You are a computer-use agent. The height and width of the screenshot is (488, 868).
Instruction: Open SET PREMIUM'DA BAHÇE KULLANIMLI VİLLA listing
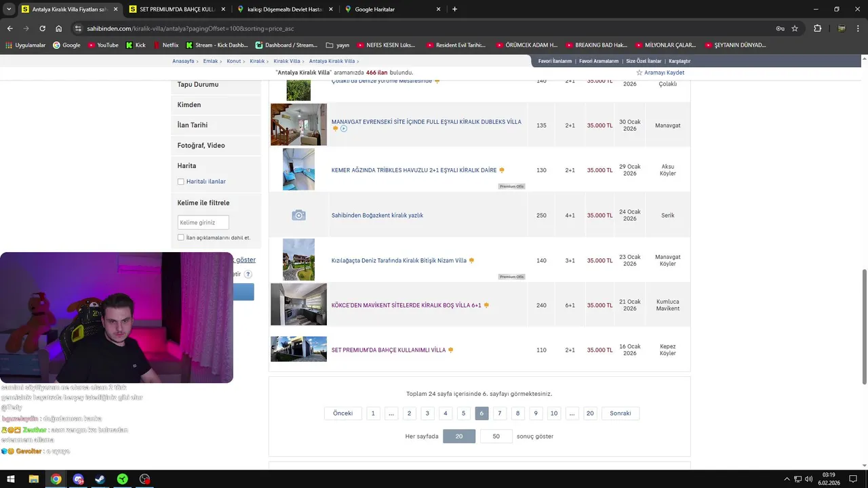[389, 350]
